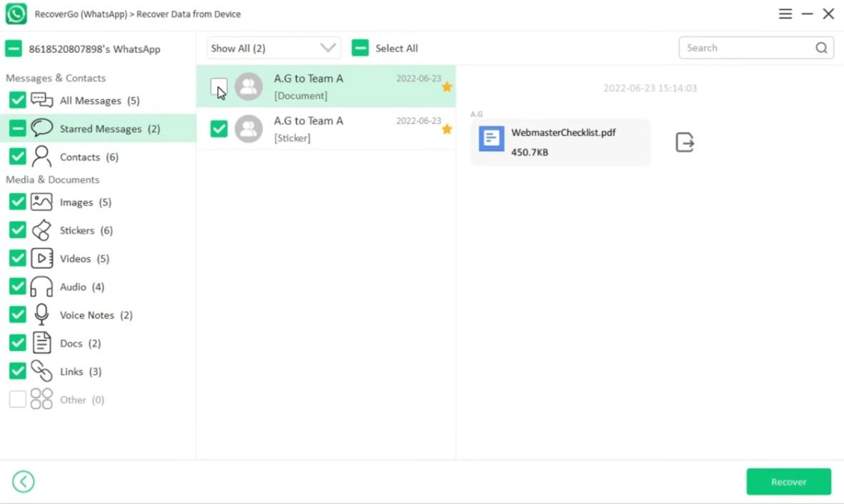Image resolution: width=844 pixels, height=504 pixels.
Task: Uncheck the Voice Notes checkbox
Action: point(17,315)
